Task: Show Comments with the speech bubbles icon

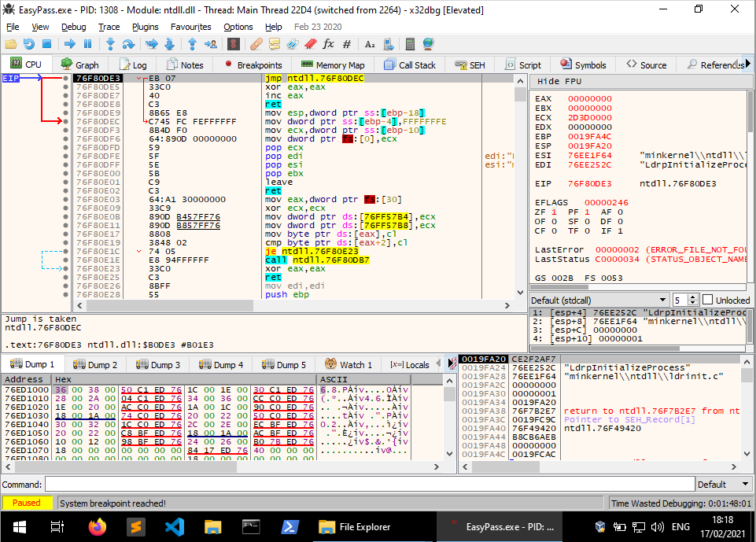Action: click(x=275, y=44)
